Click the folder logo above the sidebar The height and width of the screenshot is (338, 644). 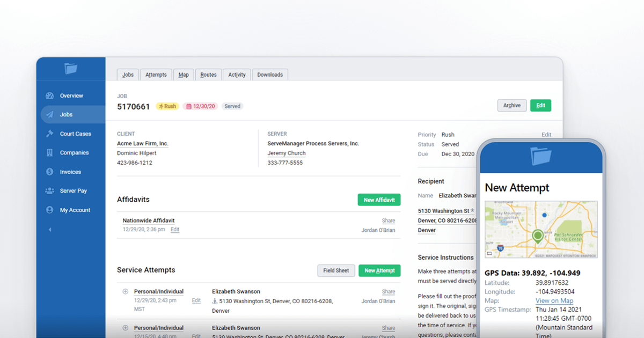(x=70, y=68)
